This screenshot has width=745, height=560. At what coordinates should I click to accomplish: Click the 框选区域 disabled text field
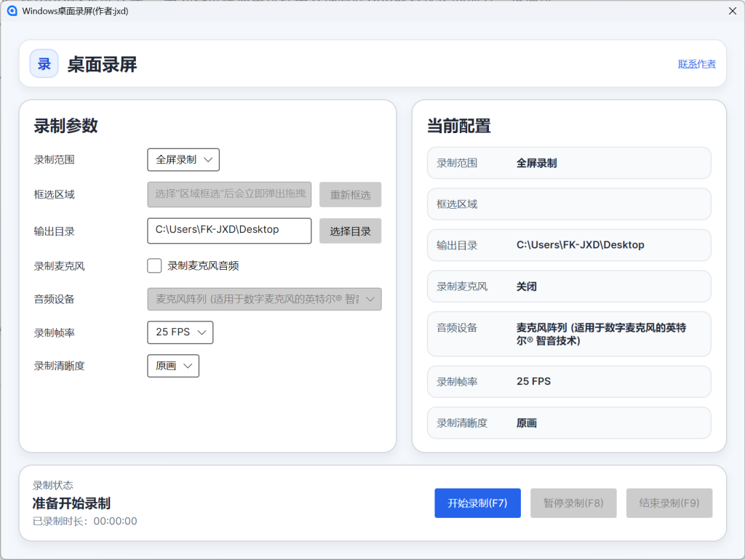point(229,194)
